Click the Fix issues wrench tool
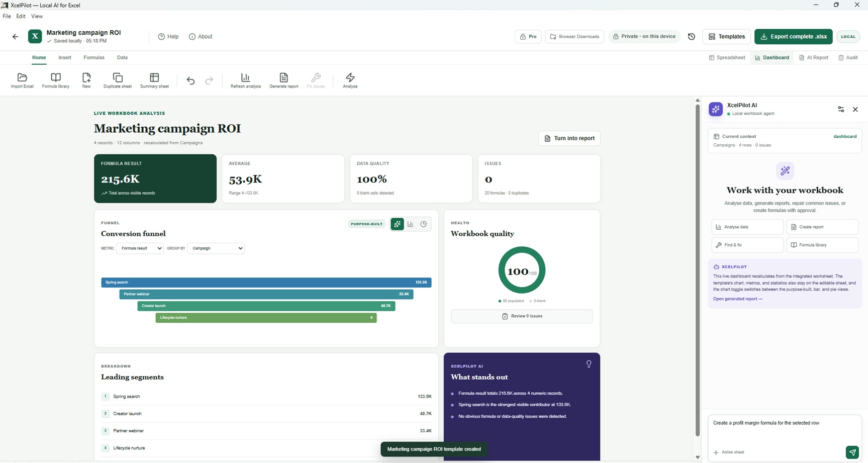The width and height of the screenshot is (868, 463). pos(316,80)
